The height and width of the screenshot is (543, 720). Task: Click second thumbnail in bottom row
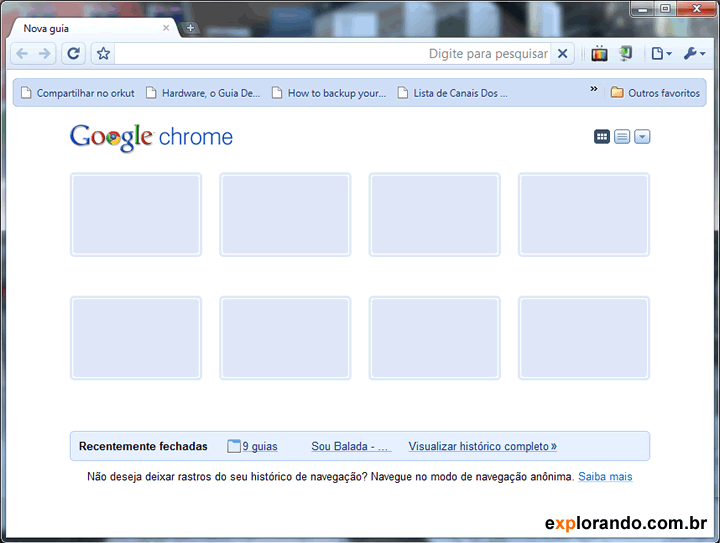285,338
